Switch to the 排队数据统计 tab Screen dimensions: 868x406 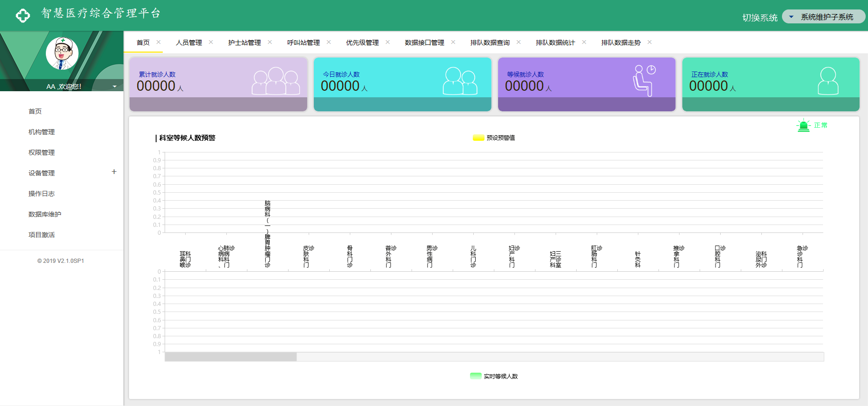[556, 43]
